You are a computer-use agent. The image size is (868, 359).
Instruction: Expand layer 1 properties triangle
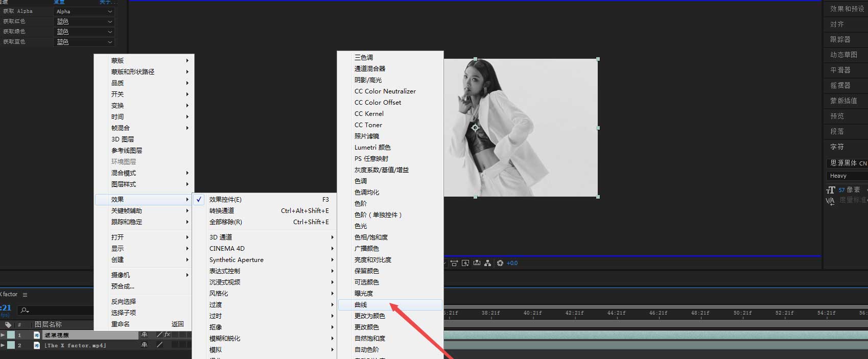3,335
